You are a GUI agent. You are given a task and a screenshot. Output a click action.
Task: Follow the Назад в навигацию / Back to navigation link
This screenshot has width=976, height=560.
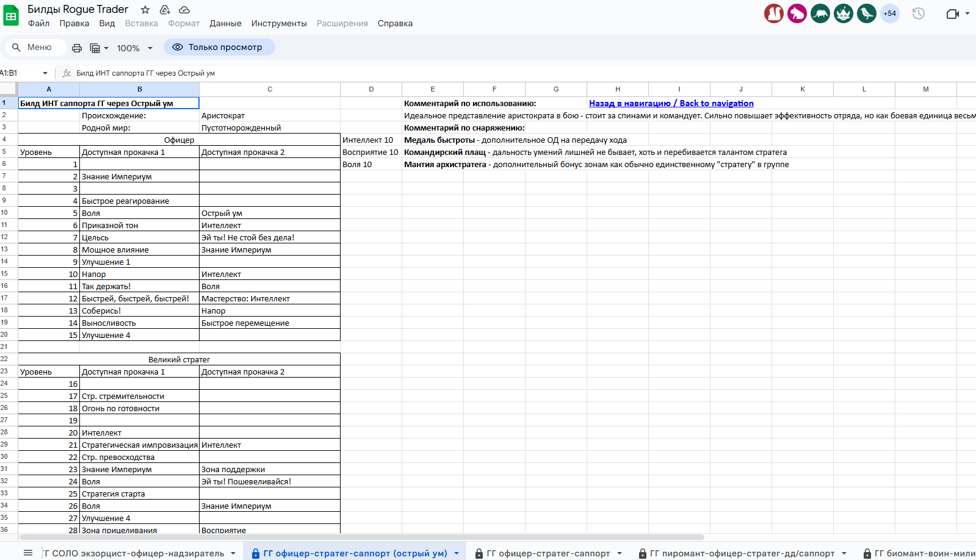[671, 103]
